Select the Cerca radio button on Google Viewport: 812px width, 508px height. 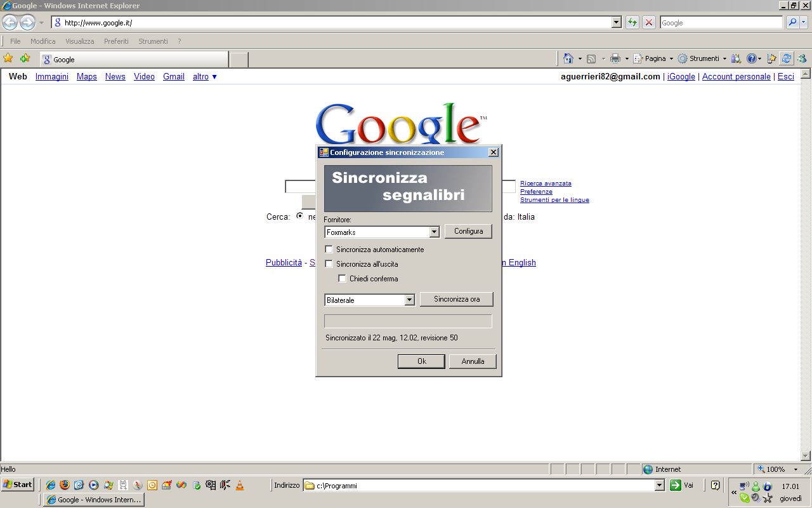(x=299, y=216)
